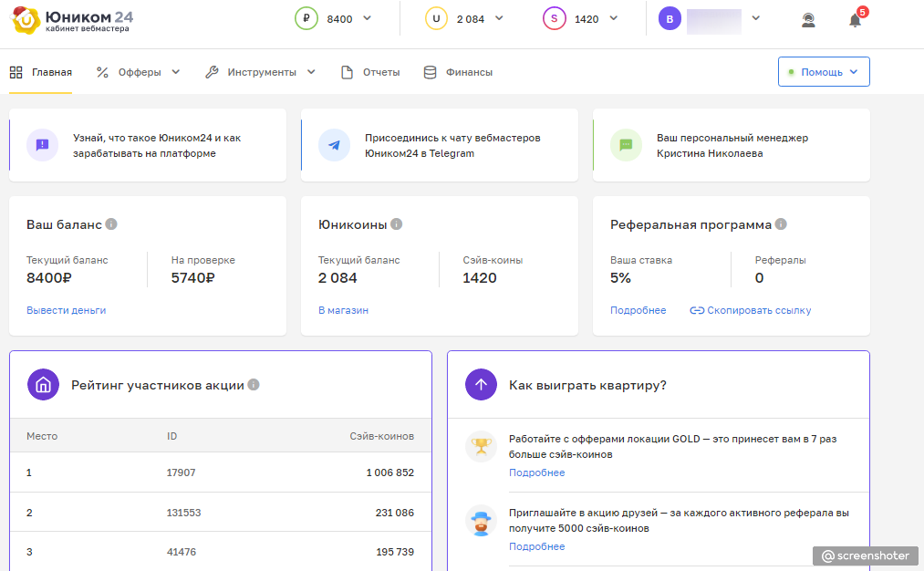Open the user profile menu
The height and width of the screenshot is (571, 924).
coord(755,18)
